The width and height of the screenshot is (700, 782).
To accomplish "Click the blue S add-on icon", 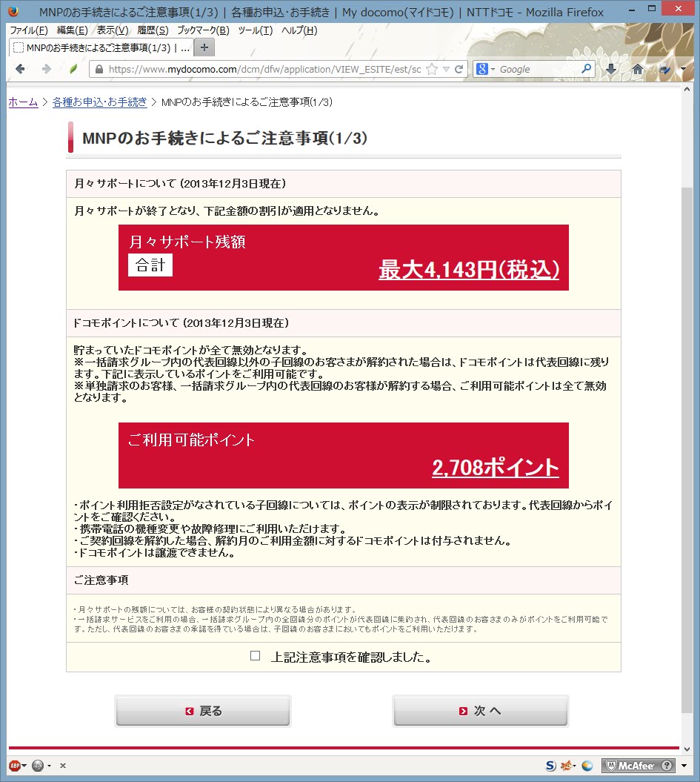I will [550, 766].
